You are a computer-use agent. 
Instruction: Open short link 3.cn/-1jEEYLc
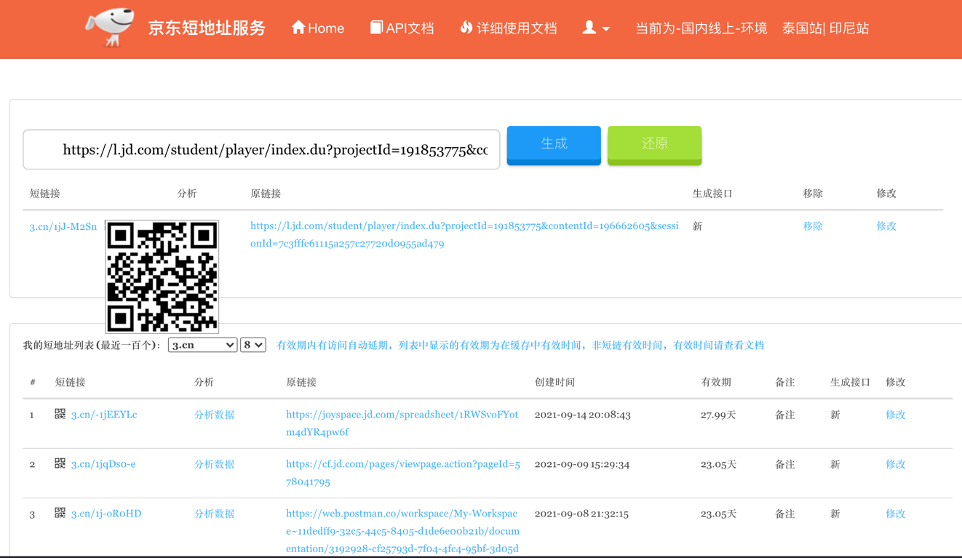pos(104,415)
